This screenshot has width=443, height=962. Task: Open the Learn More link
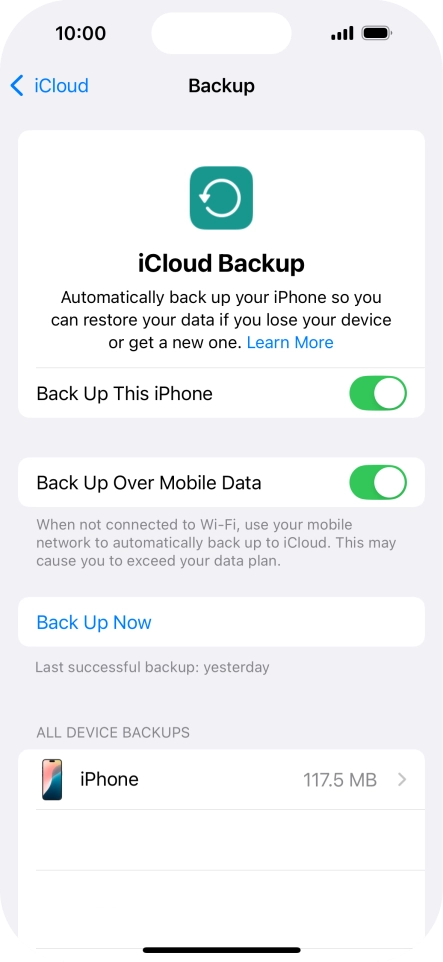(290, 342)
